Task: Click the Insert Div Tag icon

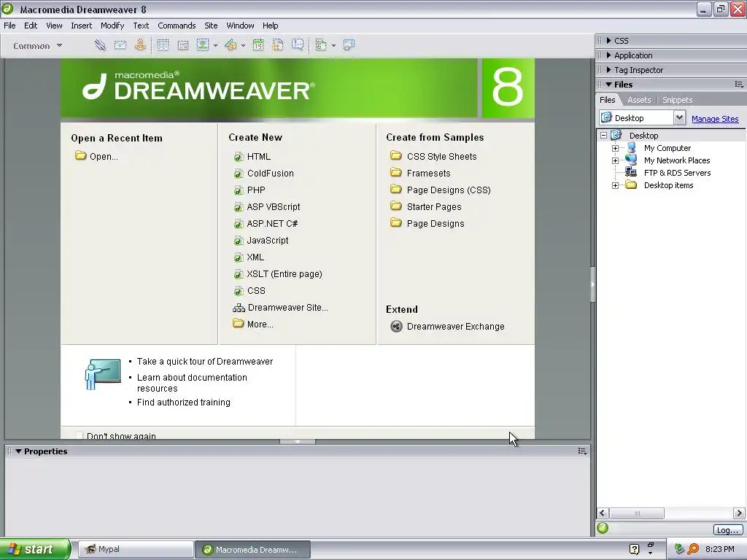Action: 183,45
